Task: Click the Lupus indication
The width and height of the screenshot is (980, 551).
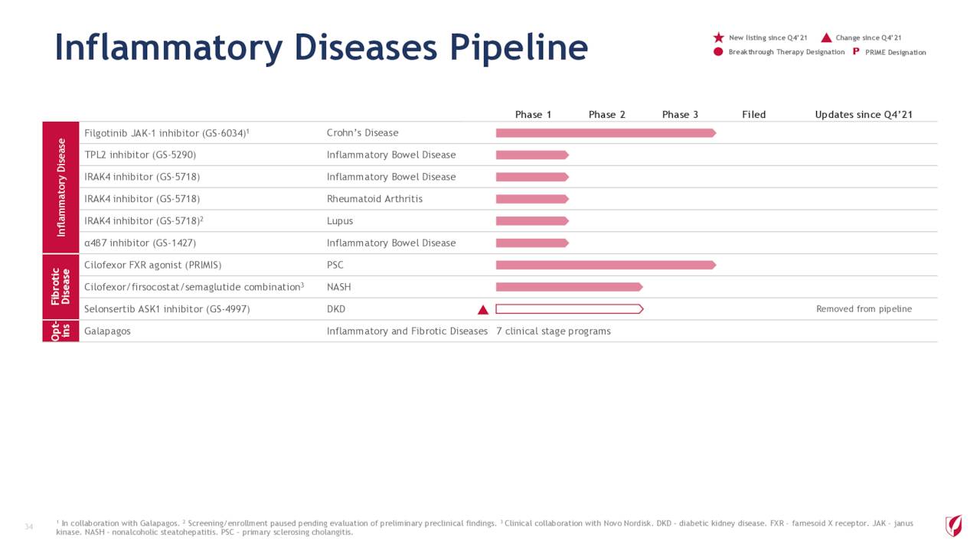Action: click(x=340, y=221)
